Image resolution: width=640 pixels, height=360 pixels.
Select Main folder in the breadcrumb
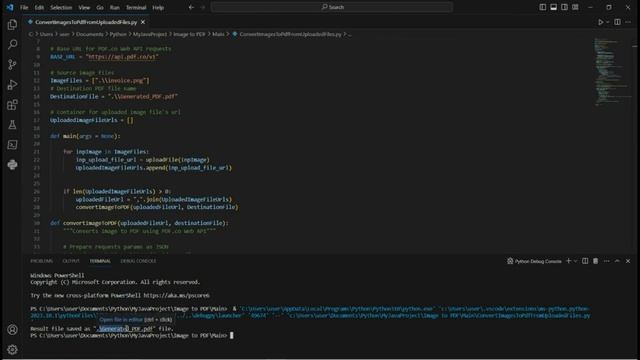218,34
